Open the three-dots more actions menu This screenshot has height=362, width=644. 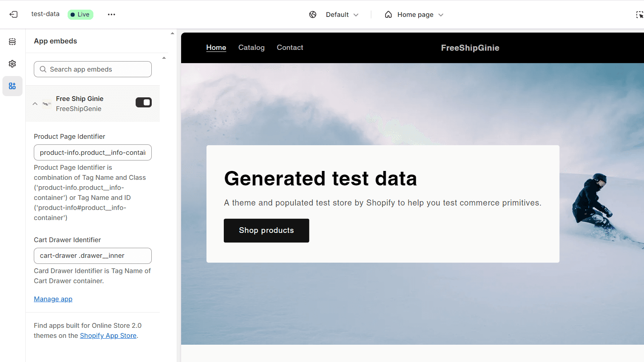pos(111,14)
